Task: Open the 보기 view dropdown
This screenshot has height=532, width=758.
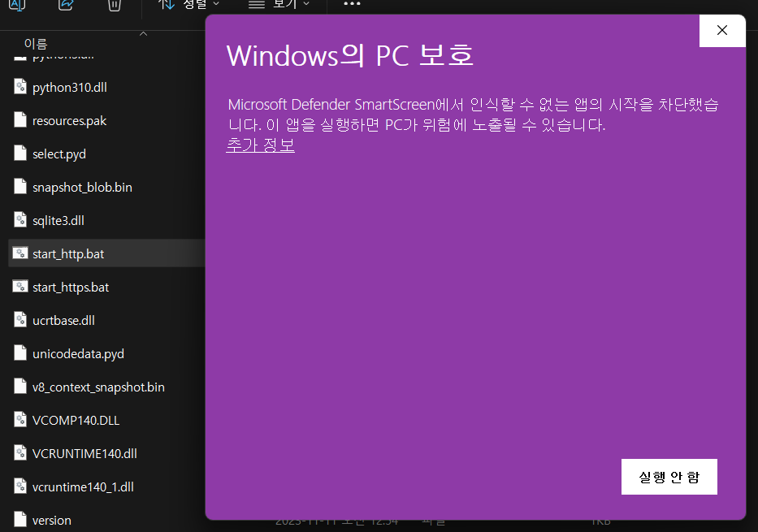Action: click(x=279, y=5)
